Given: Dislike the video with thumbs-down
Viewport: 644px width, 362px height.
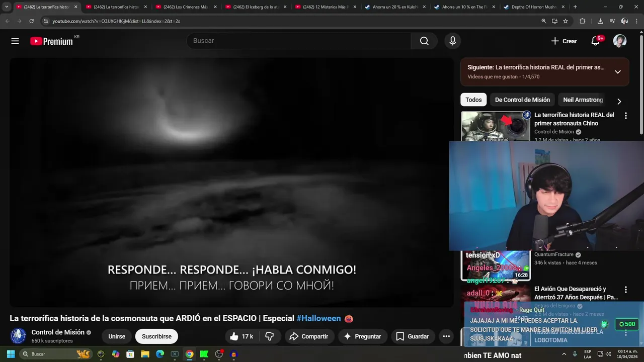Looking at the screenshot, I should coord(270,336).
